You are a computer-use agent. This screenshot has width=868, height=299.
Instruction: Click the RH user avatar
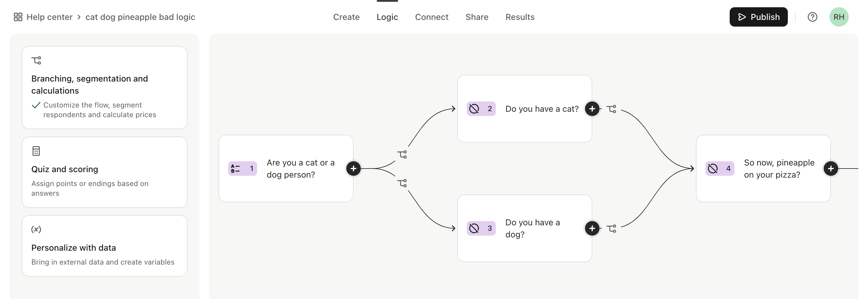[x=839, y=17]
